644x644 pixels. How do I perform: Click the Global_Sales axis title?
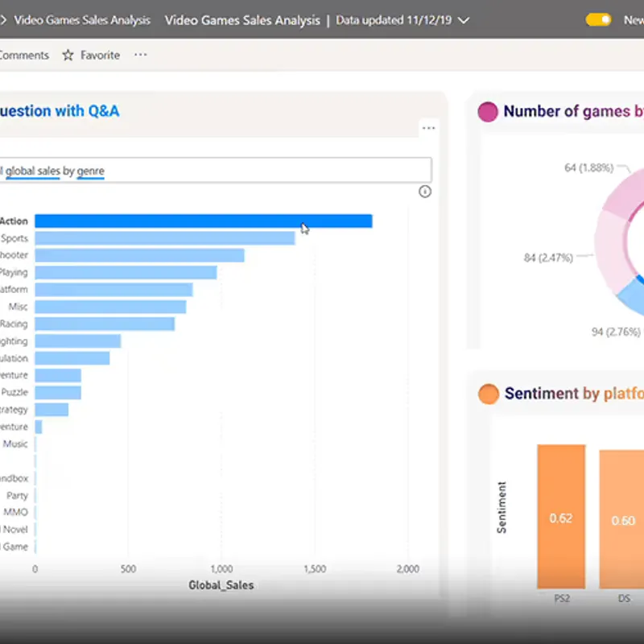tap(221, 585)
